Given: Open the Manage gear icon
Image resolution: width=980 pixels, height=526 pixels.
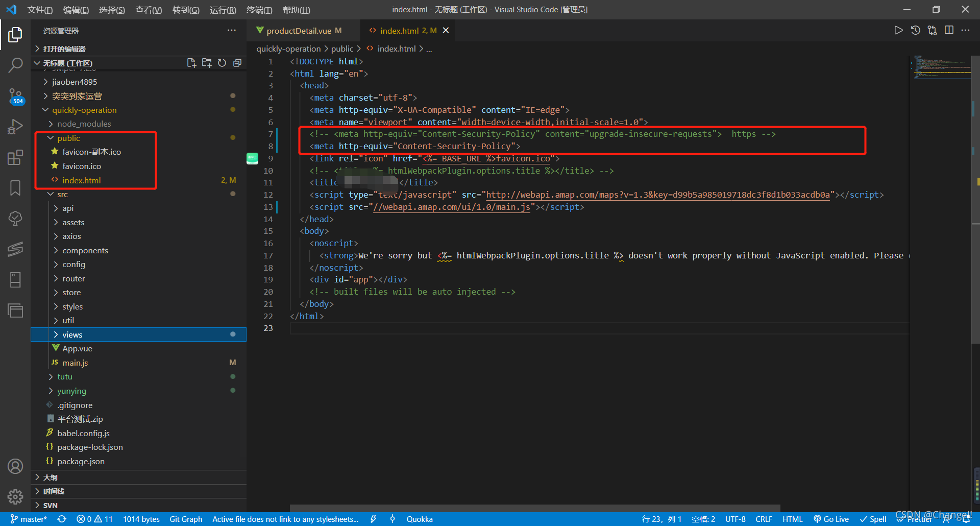Looking at the screenshot, I should [15, 496].
